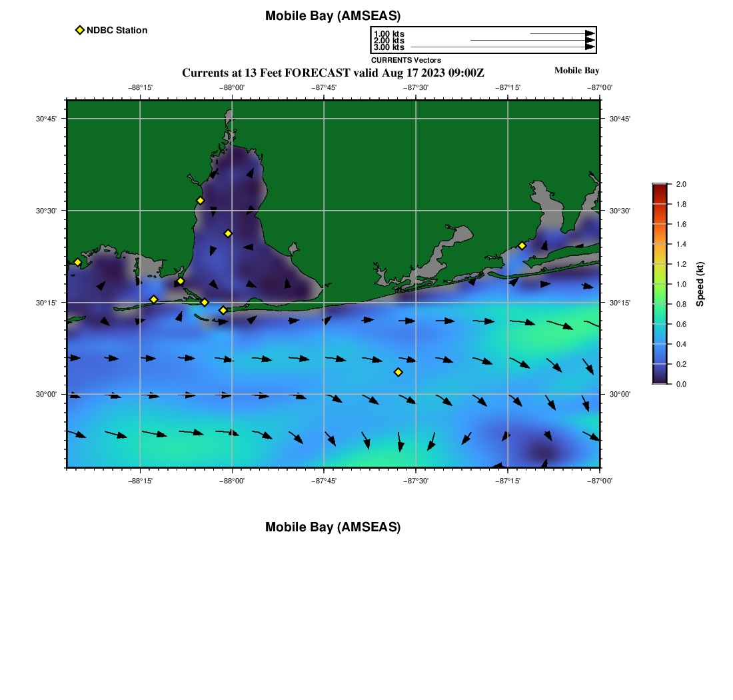Viewport: 733px width, 700px height.
Task: Click the '1.4' color bar tick label
Action: pos(681,244)
